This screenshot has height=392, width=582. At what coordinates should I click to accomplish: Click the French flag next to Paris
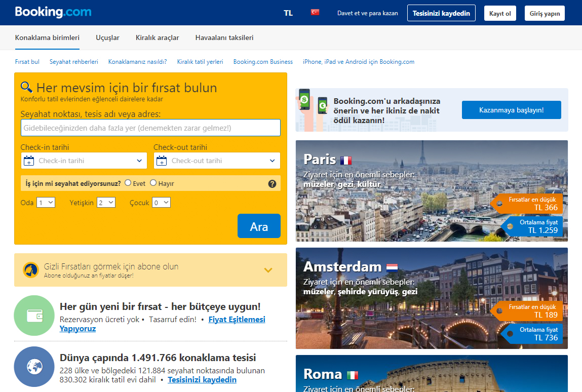click(345, 161)
